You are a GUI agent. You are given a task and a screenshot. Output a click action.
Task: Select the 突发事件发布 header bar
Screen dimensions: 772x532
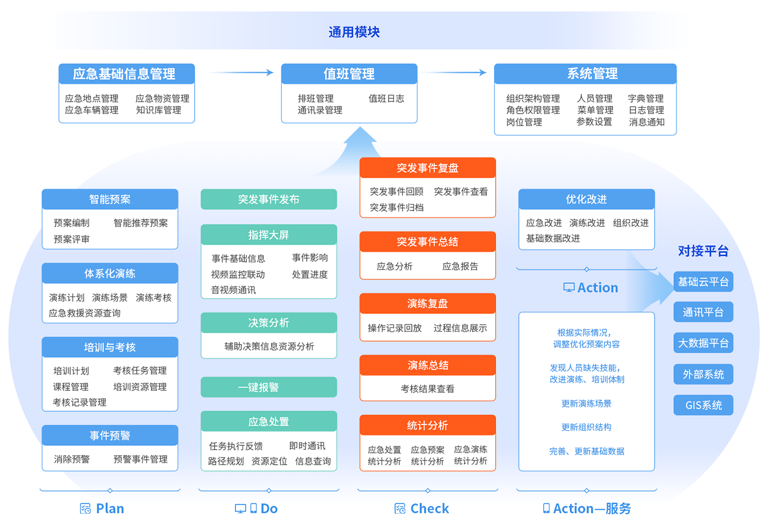click(x=269, y=200)
